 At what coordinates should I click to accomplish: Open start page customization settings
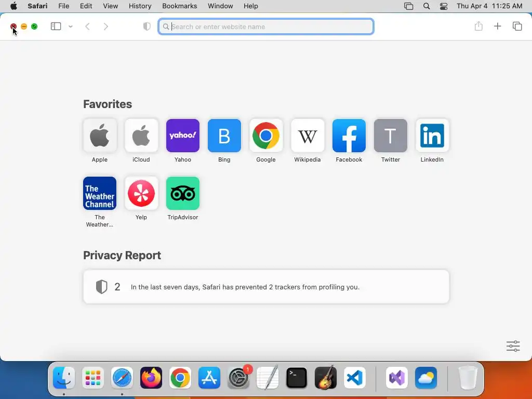[x=513, y=346]
